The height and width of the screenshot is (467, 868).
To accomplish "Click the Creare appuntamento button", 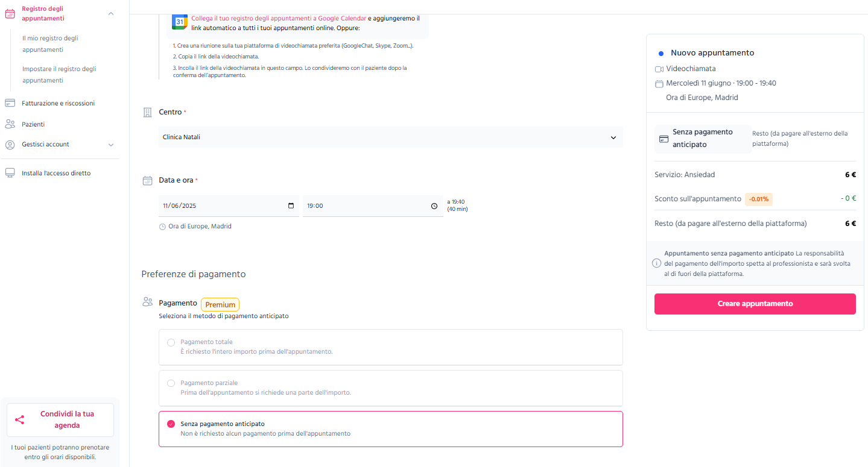I will [755, 304].
